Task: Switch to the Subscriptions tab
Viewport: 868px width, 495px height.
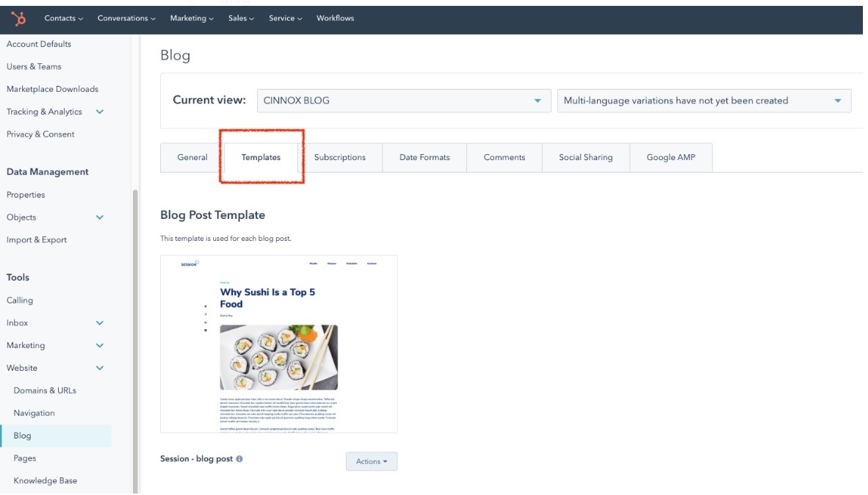Action: point(340,157)
